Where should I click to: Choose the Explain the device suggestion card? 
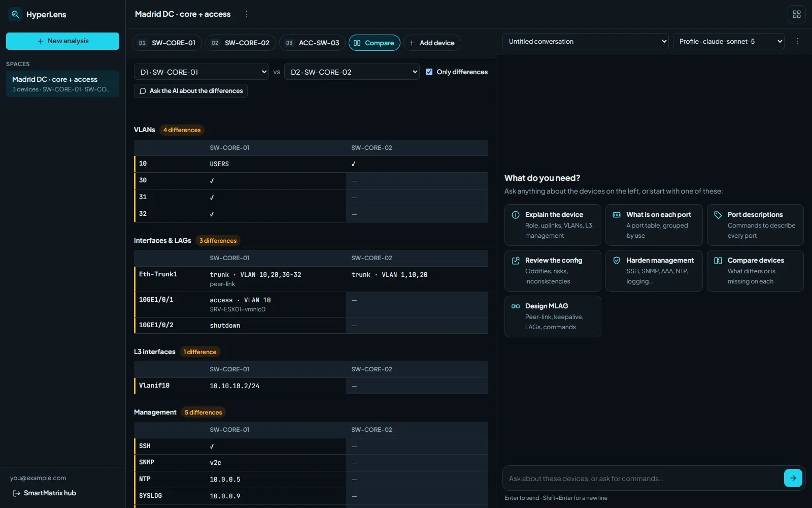click(553, 225)
